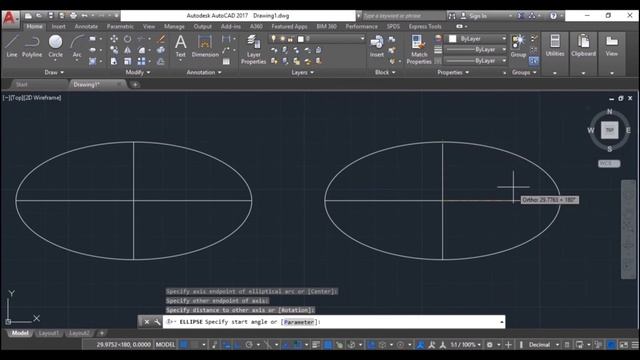This screenshot has height=360, width=640.
Task: Switch to the Output ribbon tab
Action: [202, 27]
